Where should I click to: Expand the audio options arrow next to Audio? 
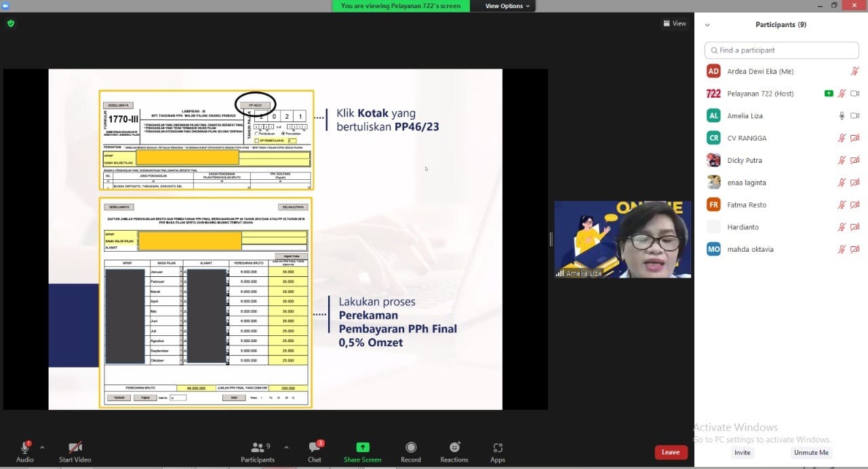click(42, 448)
